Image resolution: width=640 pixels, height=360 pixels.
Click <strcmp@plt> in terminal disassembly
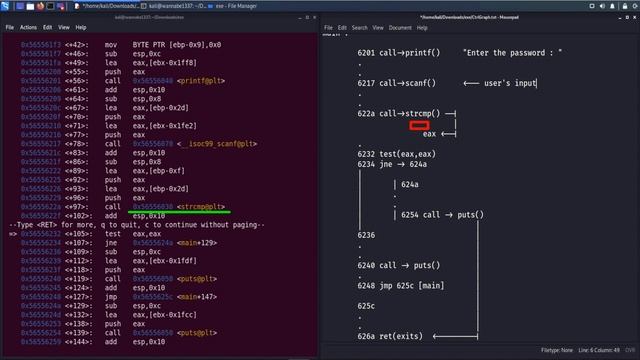(201, 207)
